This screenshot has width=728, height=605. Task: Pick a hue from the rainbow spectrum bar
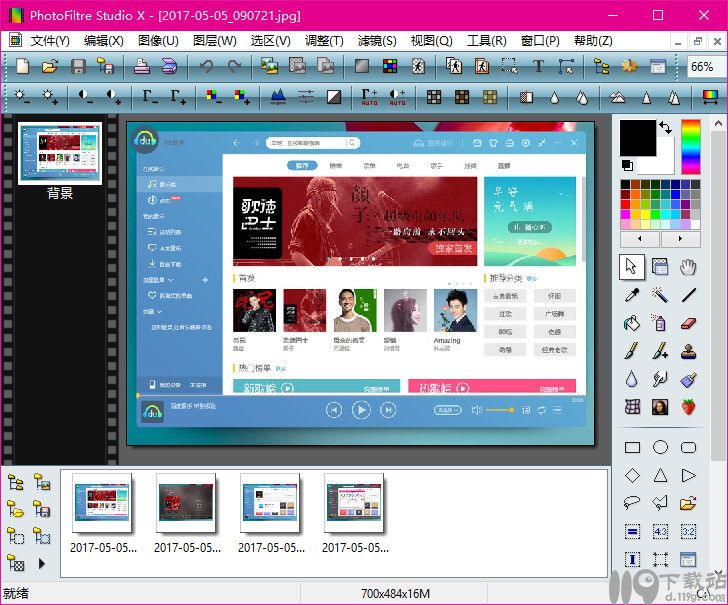(x=690, y=146)
